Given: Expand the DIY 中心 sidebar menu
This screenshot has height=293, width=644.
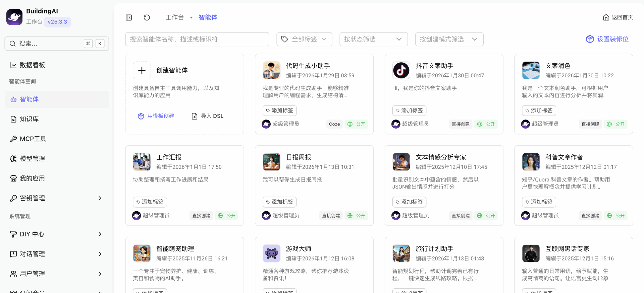Looking at the screenshot, I should coord(57,234).
